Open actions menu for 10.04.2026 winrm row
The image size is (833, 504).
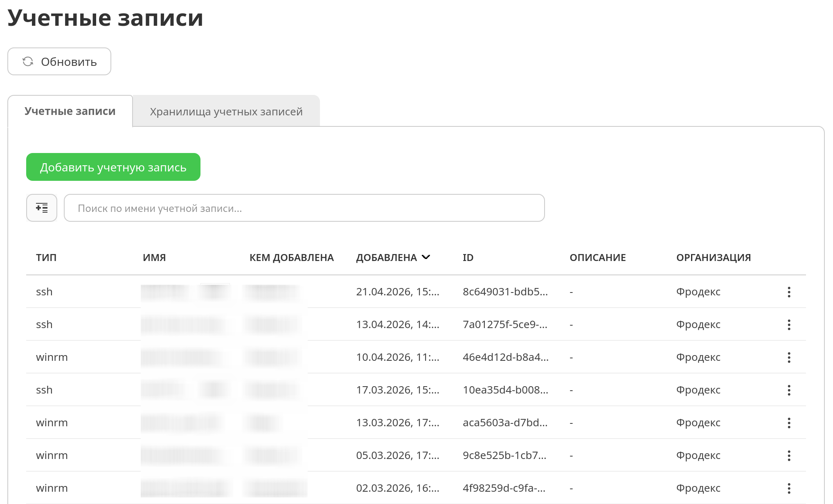[789, 357]
